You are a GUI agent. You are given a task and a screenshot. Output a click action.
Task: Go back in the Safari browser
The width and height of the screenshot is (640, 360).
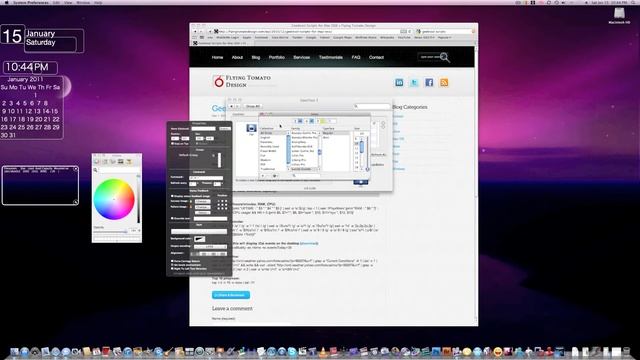(195, 31)
